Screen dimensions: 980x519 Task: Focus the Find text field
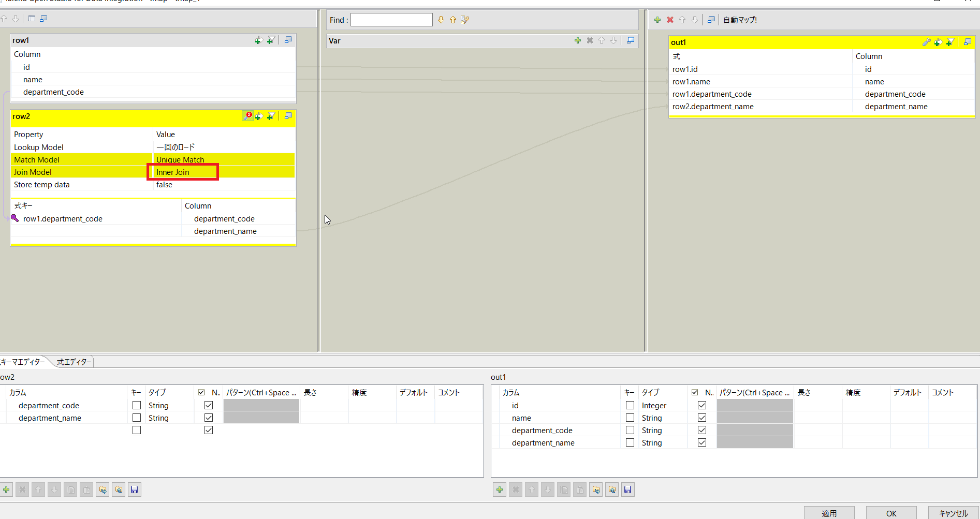(x=391, y=20)
